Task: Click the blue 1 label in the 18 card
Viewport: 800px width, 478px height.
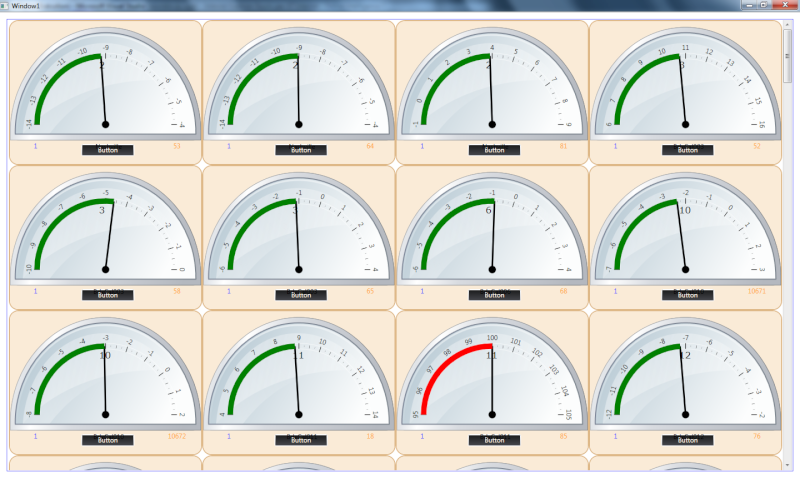Action: coord(229,436)
